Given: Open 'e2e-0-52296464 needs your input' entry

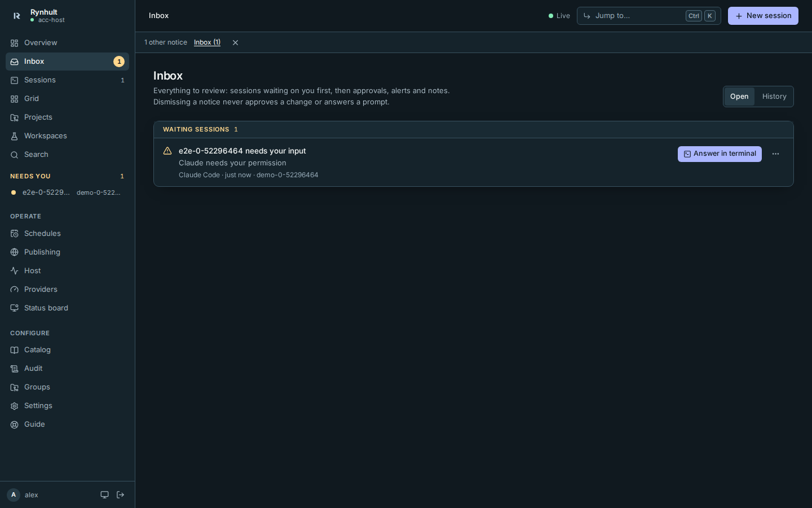Looking at the screenshot, I should 242,151.
